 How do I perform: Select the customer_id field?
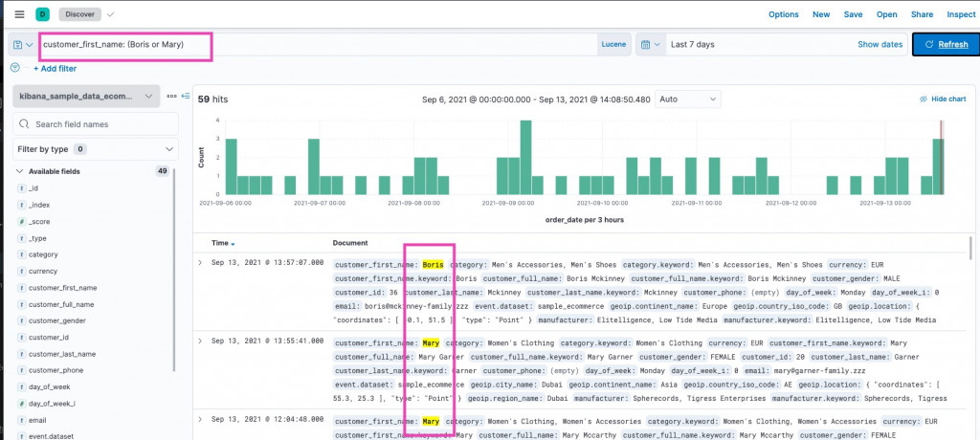coord(49,338)
